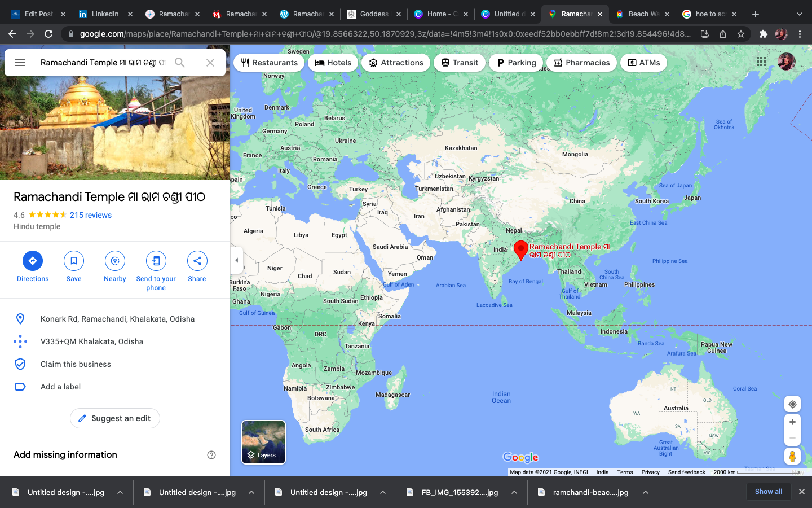Zoom out of the map
The image size is (812, 508).
click(792, 437)
